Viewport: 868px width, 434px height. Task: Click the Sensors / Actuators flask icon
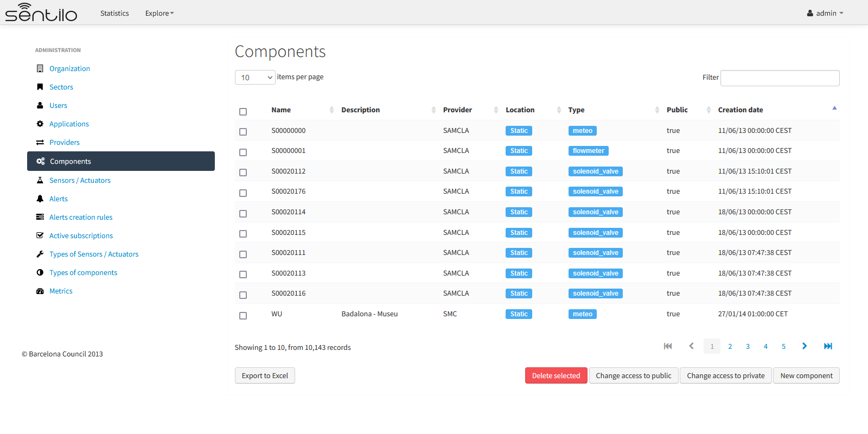(40, 180)
